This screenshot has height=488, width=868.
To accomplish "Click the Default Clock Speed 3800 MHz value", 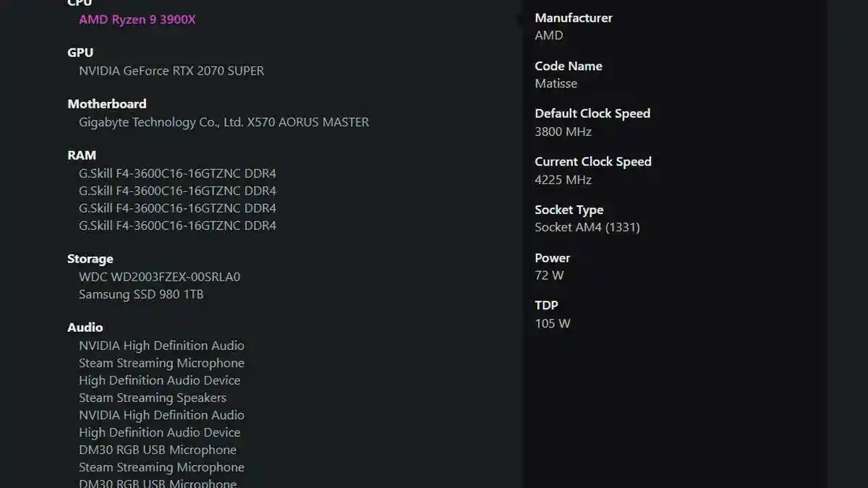I will click(563, 132).
